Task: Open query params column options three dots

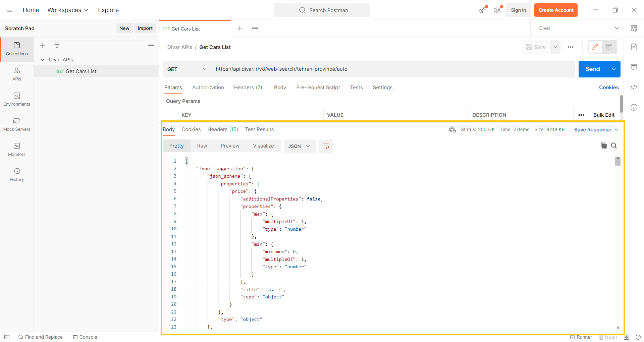Action: [x=581, y=115]
